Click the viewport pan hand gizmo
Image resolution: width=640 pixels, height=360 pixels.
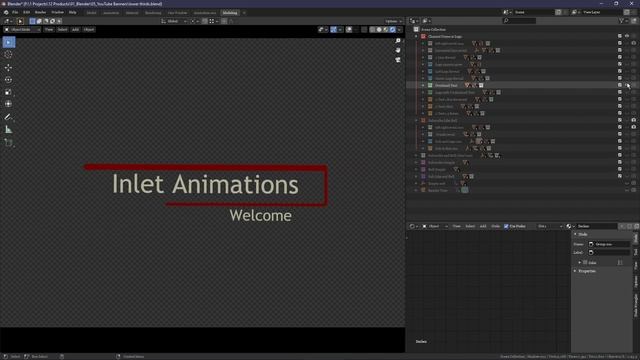pos(398,50)
